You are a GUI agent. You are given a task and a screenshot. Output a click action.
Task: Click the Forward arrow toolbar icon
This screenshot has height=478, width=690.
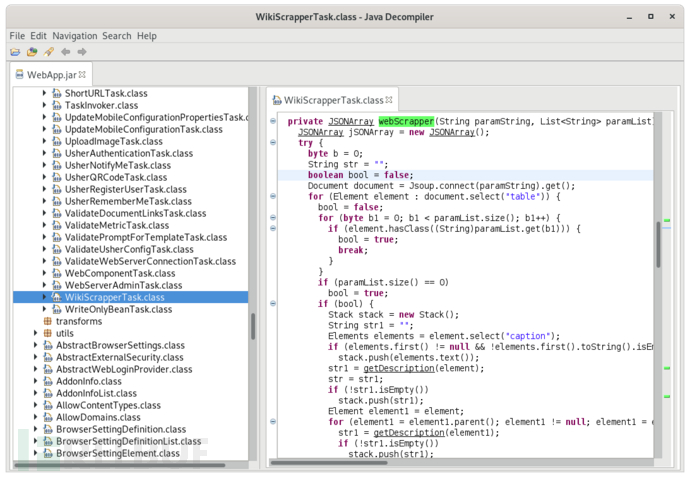[82, 52]
